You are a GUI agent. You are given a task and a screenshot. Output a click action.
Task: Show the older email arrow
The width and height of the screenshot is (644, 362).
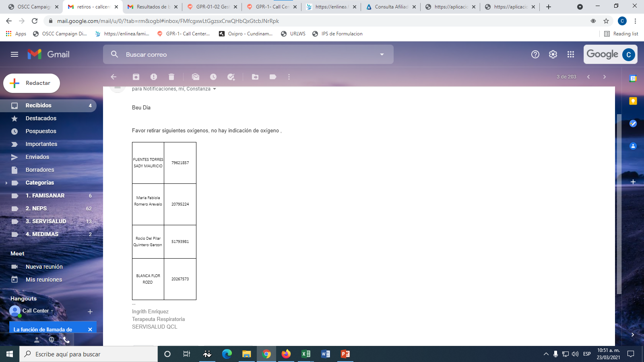coord(605,77)
